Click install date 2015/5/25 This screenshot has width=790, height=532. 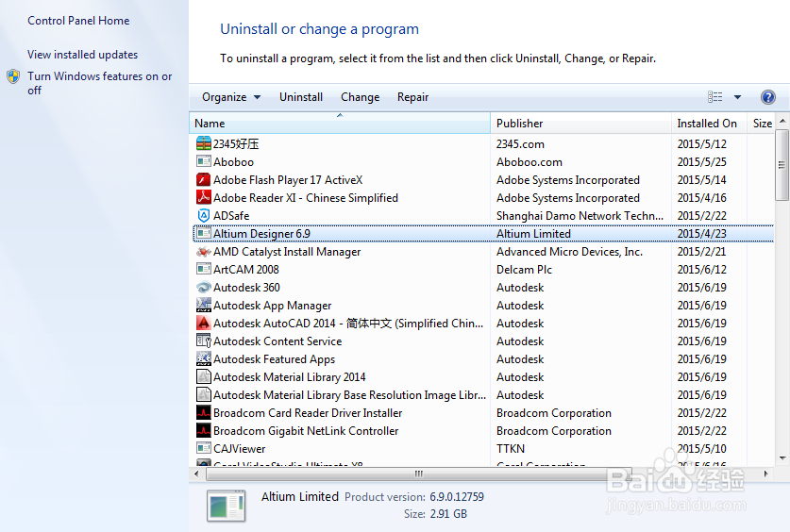(x=702, y=162)
